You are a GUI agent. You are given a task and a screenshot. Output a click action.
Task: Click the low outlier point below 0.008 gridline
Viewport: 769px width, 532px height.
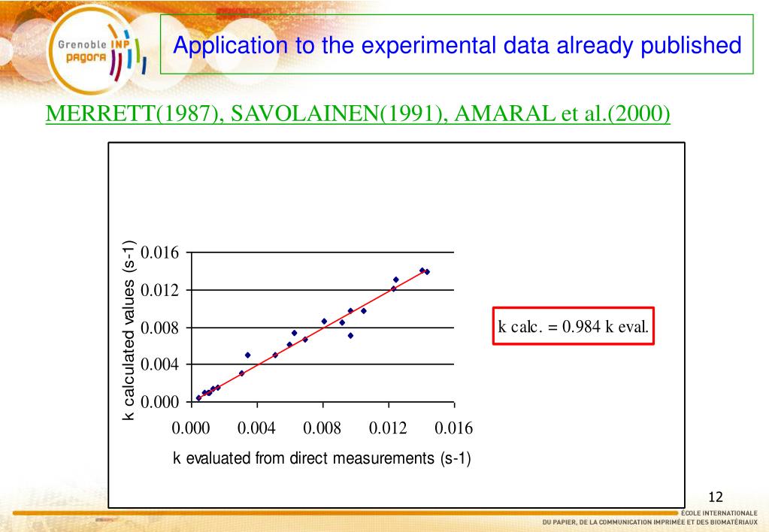click(x=350, y=336)
